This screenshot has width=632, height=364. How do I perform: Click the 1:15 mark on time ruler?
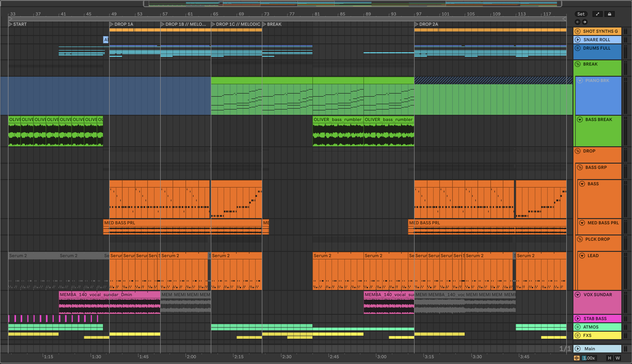tap(48, 357)
